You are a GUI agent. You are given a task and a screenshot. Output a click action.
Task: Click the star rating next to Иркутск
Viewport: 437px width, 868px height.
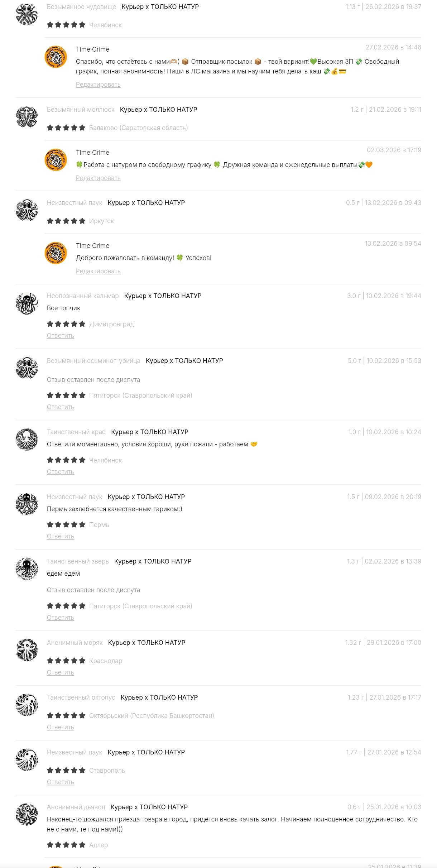pos(66,221)
